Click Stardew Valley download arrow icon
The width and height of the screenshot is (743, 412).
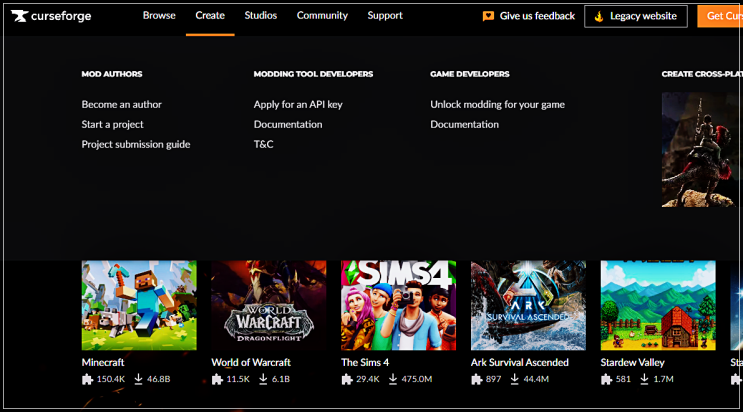point(644,379)
